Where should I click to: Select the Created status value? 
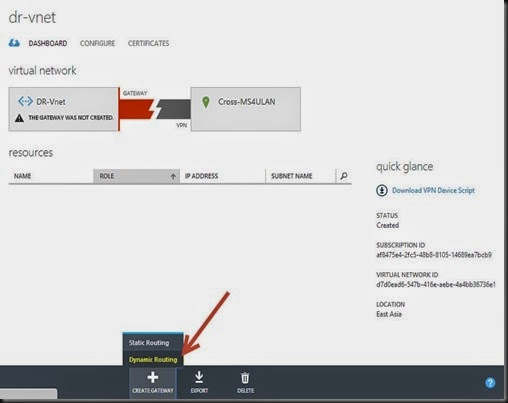pos(387,225)
